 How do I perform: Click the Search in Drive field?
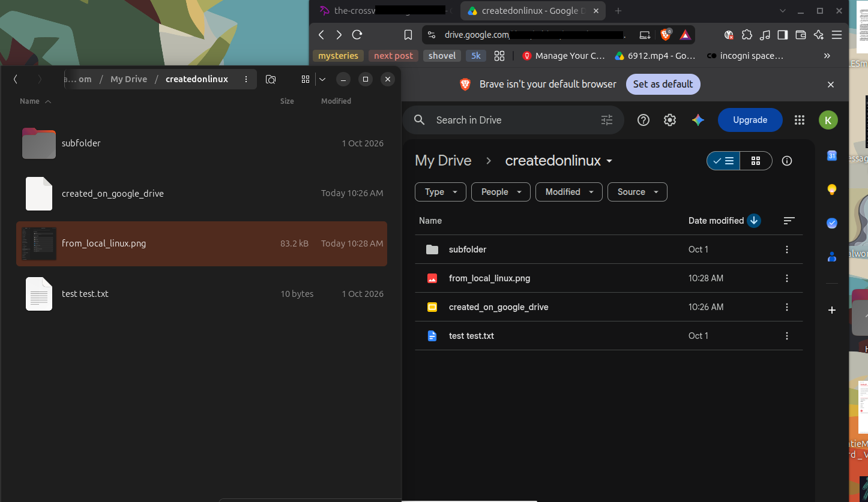pos(513,120)
